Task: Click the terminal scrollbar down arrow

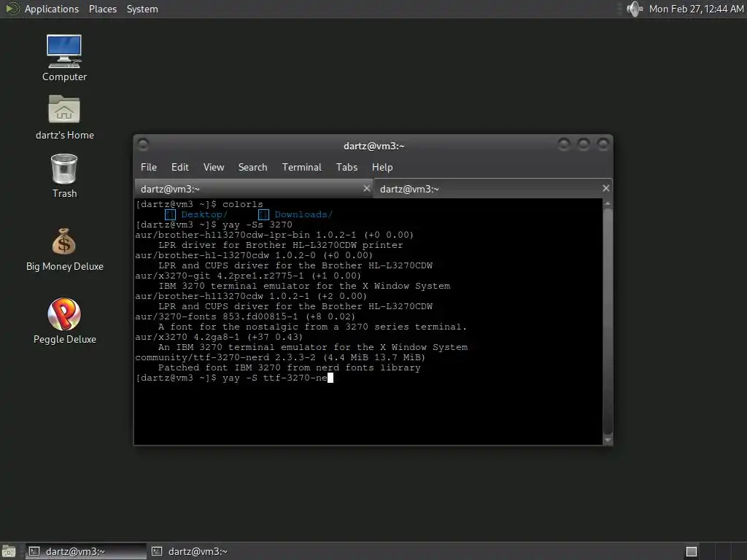Action: [608, 440]
